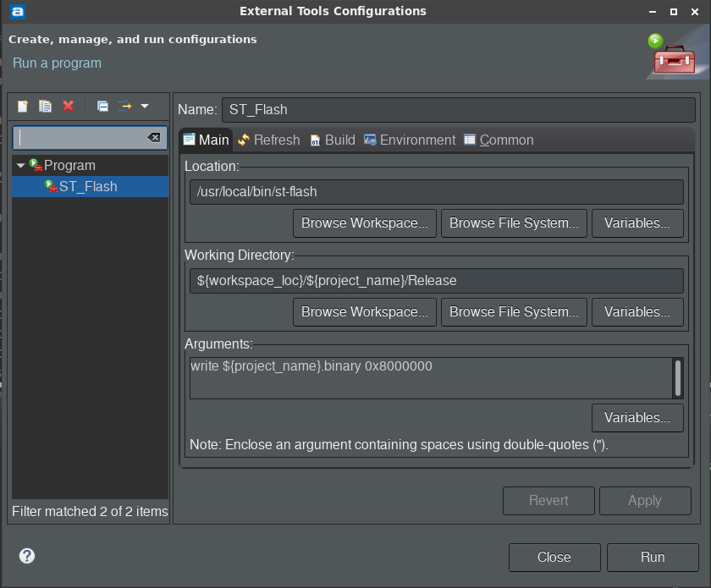Select the ST_Flash configuration

tap(88, 186)
